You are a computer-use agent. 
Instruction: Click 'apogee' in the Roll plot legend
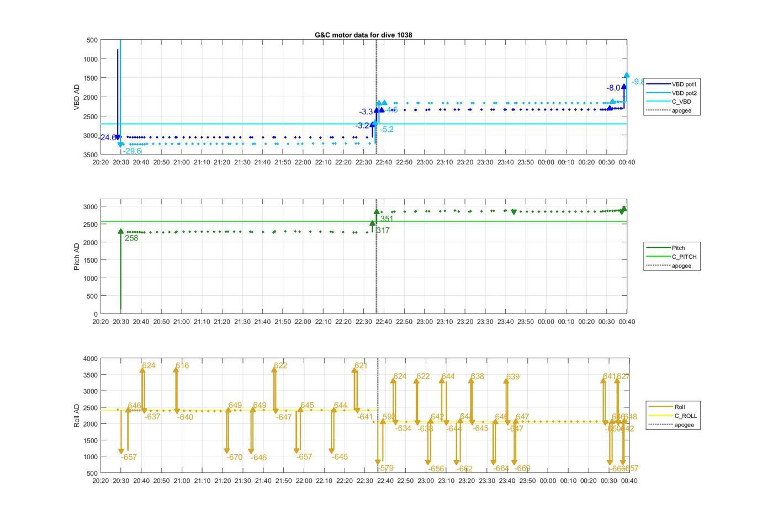click(671, 424)
